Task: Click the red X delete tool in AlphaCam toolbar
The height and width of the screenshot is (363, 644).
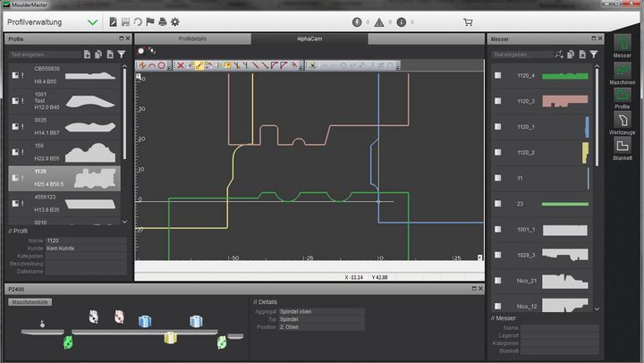Action: pos(180,65)
